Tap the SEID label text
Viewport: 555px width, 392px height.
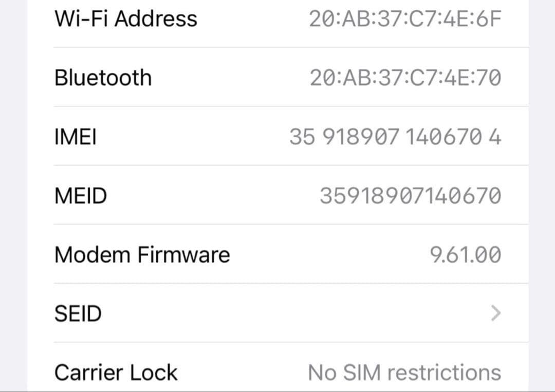(x=78, y=313)
